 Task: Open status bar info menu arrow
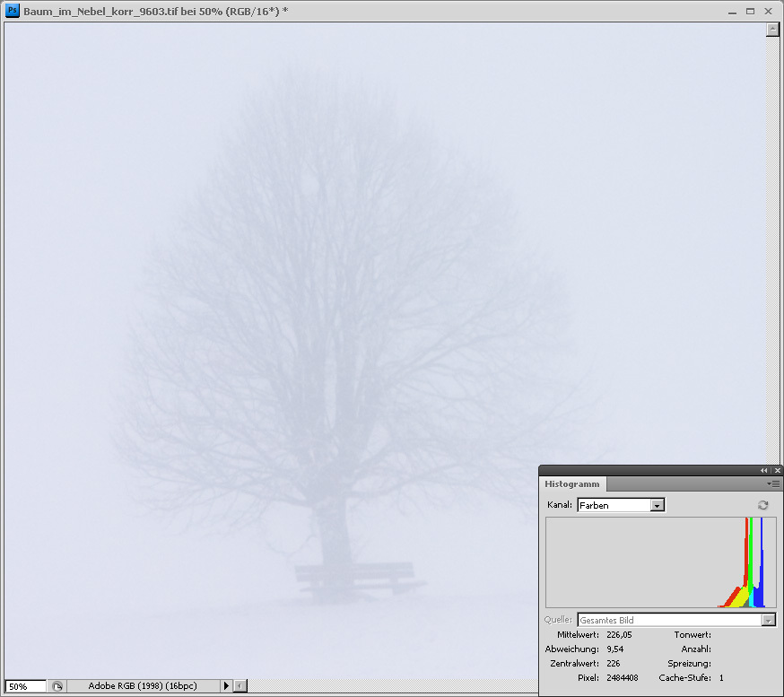click(x=227, y=686)
